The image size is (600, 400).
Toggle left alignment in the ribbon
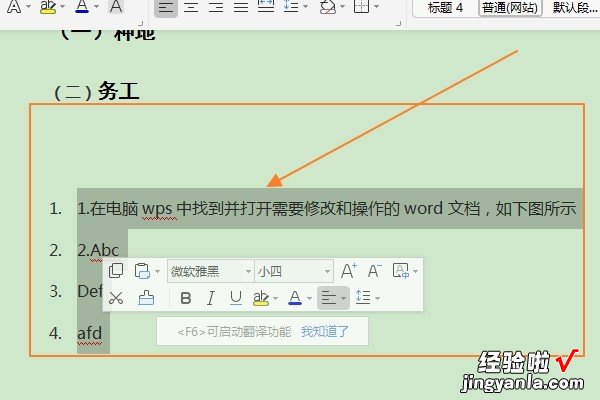tap(166, 7)
